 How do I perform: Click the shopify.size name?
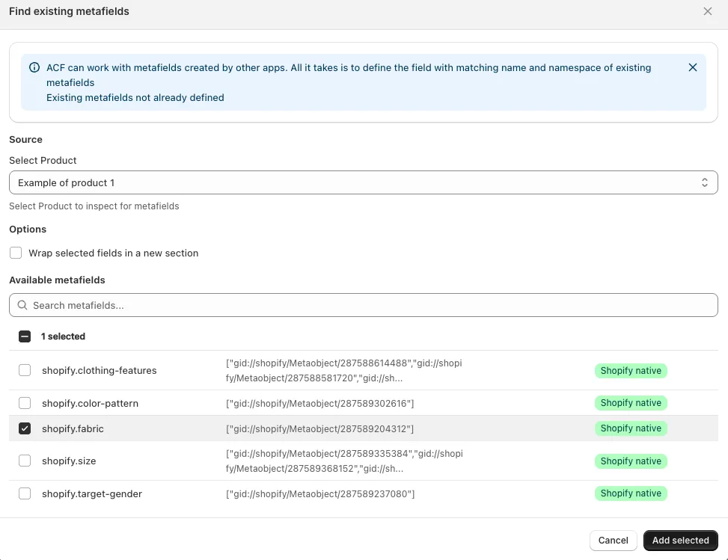coord(69,461)
